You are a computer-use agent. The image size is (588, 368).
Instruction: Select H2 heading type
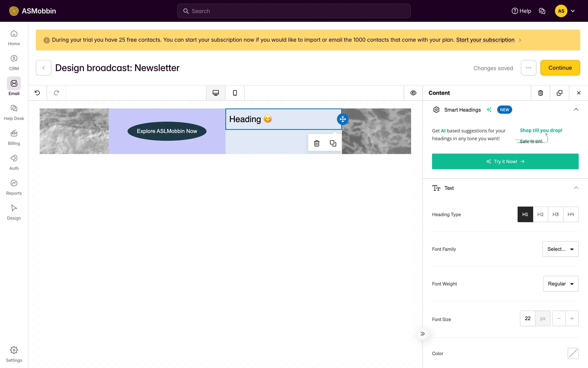[540, 214]
